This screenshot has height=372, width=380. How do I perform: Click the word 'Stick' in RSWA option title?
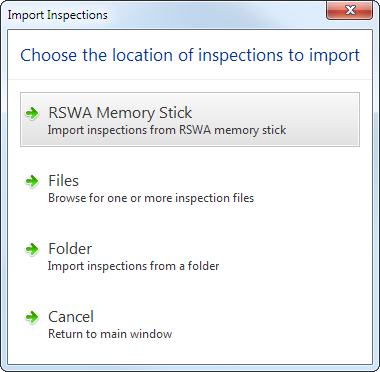[175, 113]
